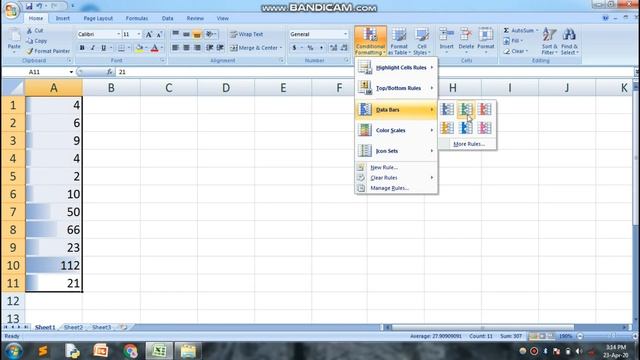Undo the last action
Image resolution: width=640 pixels, height=360 pixels.
[x=39, y=6]
